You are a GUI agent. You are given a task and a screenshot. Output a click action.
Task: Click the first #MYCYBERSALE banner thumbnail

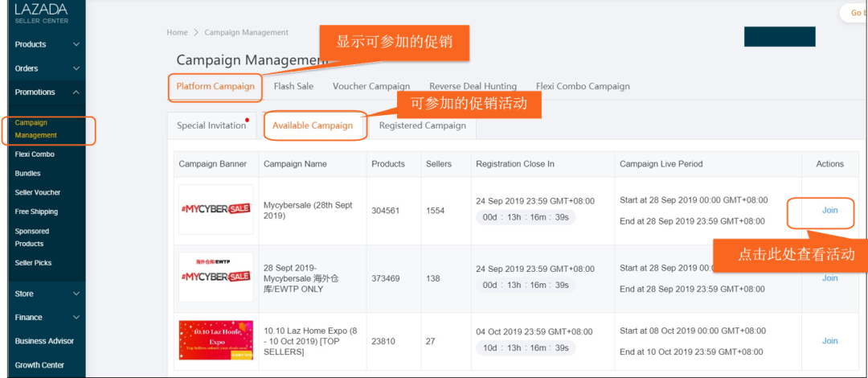216,210
